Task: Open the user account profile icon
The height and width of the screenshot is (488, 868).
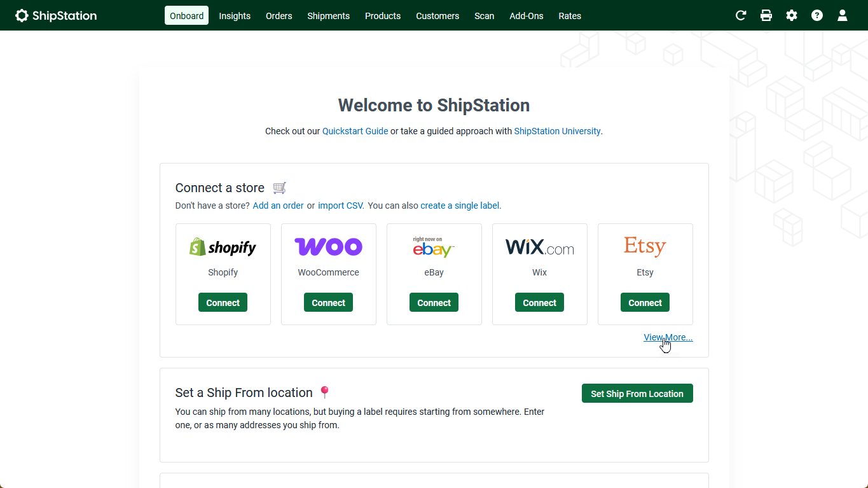Action: point(843,16)
